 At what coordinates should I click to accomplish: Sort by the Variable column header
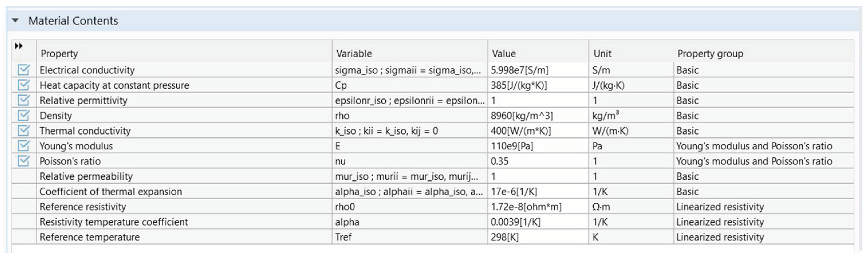(x=353, y=54)
